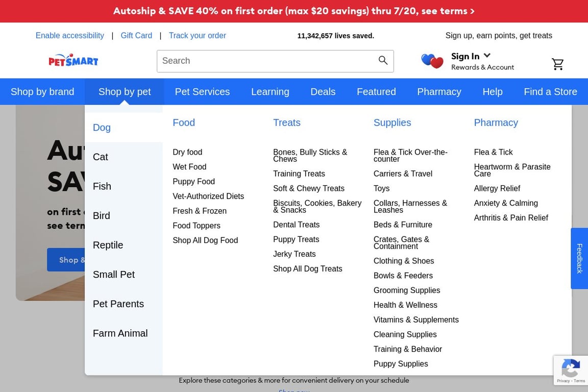This screenshot has width=588, height=392.
Task: Open Training Treats link
Action: [x=299, y=174]
